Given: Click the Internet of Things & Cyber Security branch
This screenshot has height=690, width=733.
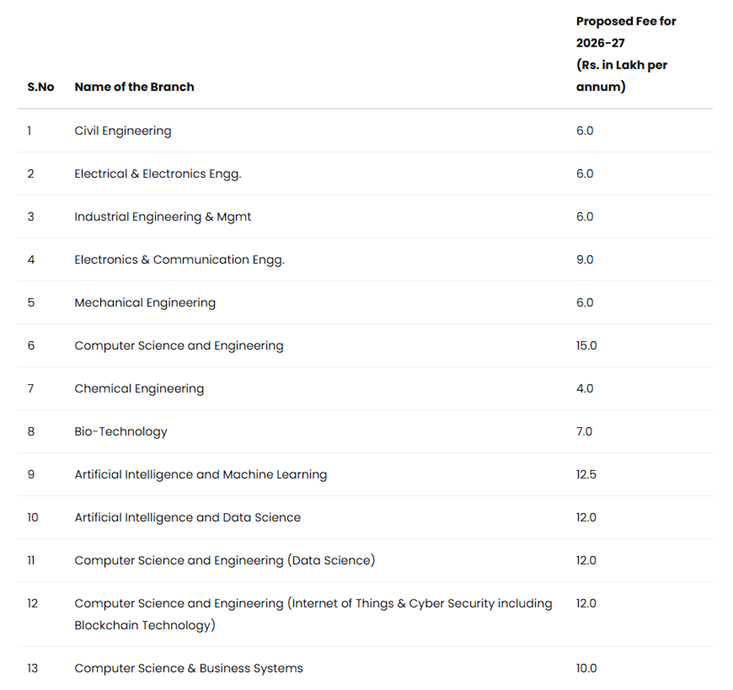Looking at the screenshot, I should pos(313,604).
